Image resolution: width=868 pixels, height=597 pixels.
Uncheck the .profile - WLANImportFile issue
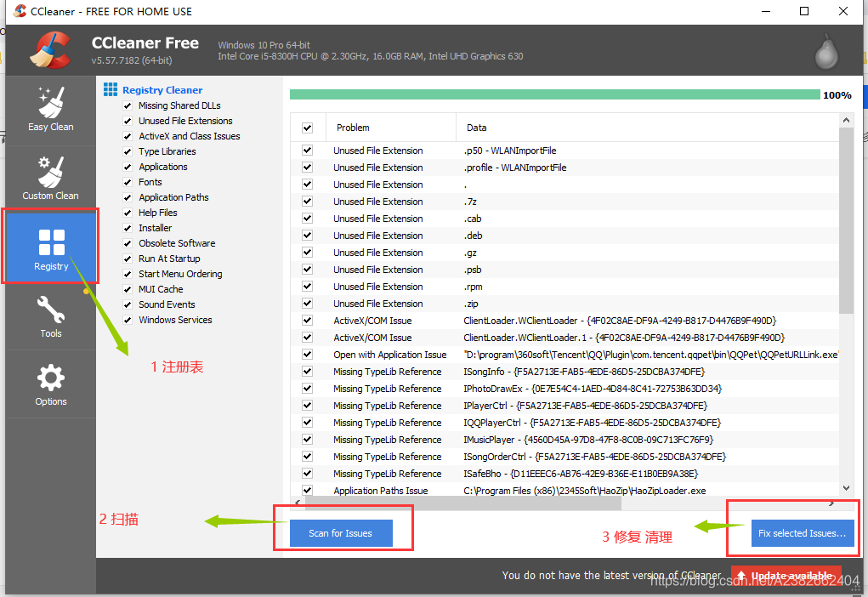click(x=307, y=168)
